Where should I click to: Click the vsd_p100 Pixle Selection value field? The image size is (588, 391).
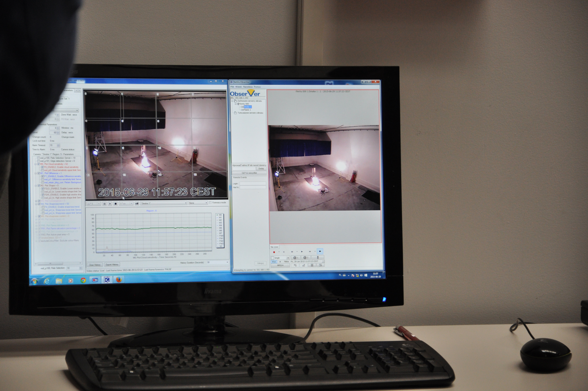74,268
